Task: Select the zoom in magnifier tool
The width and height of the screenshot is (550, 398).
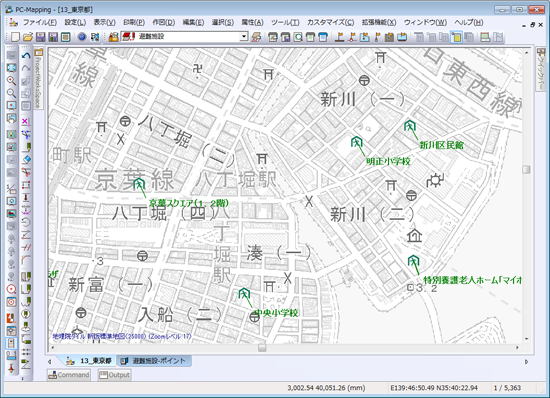Action: click(12, 81)
